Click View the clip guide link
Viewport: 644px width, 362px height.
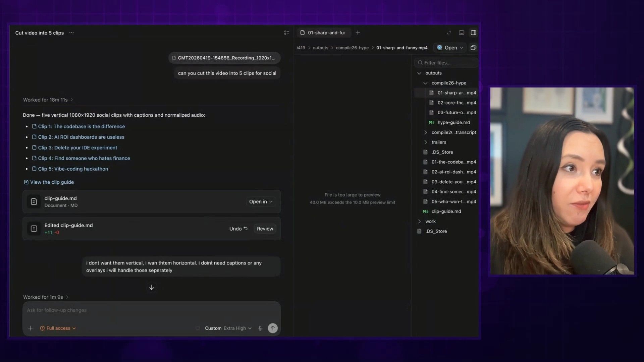pos(49,182)
